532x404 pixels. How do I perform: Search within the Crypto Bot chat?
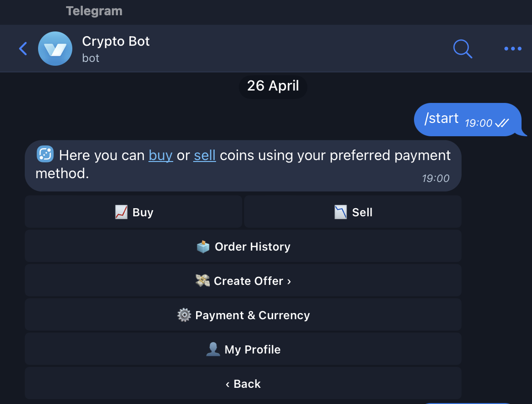point(463,49)
